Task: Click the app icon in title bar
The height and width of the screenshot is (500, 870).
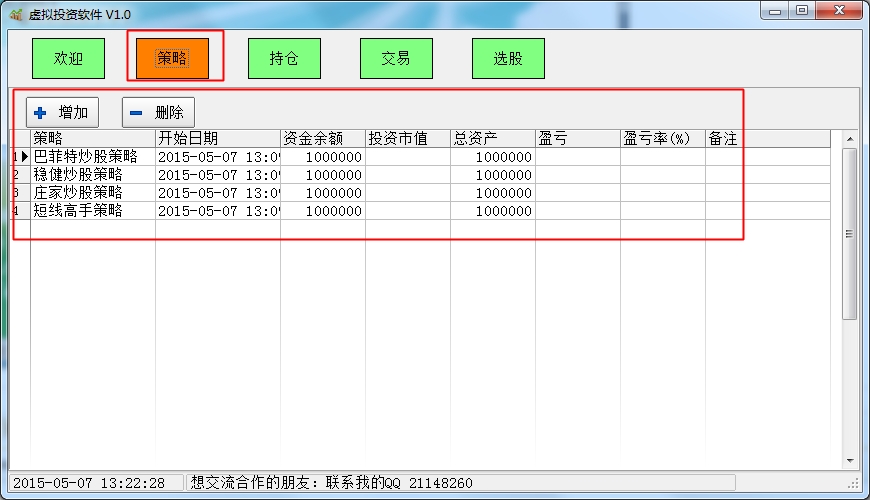Action: (15, 15)
